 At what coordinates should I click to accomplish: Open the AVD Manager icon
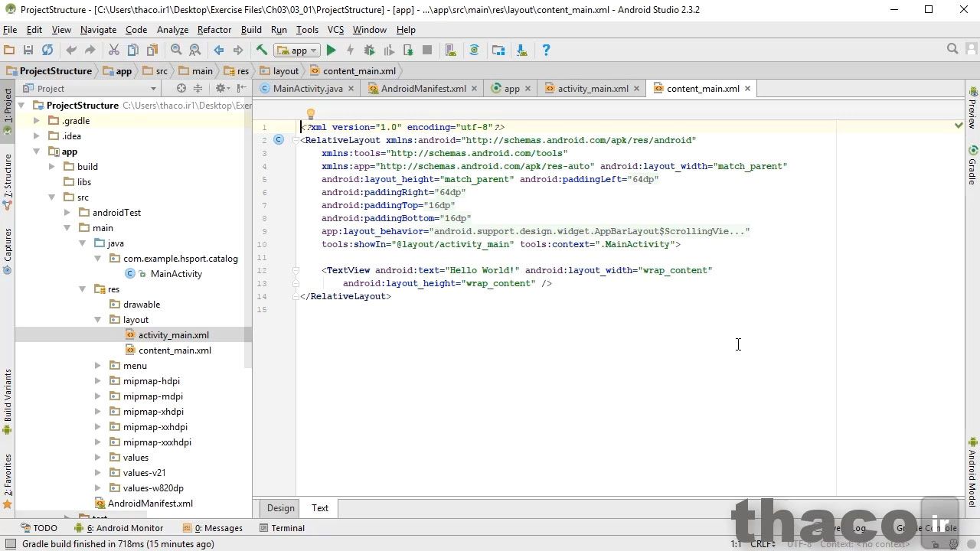pos(451,50)
